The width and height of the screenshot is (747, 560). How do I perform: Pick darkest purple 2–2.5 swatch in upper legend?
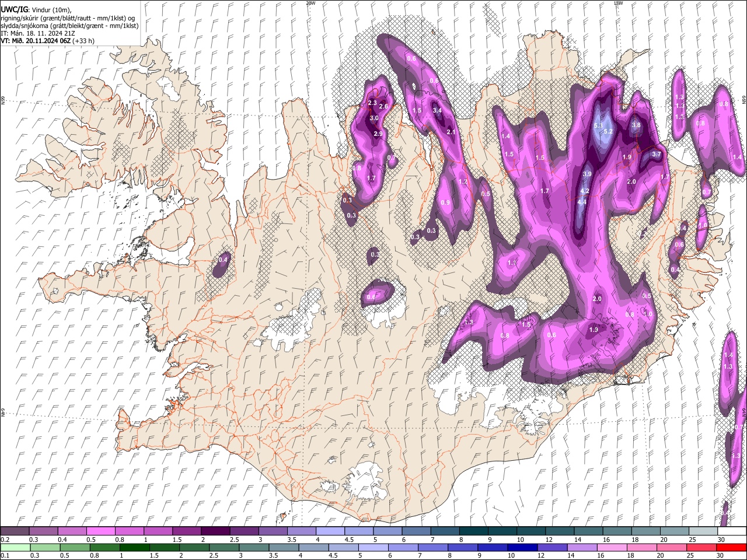[215, 531]
